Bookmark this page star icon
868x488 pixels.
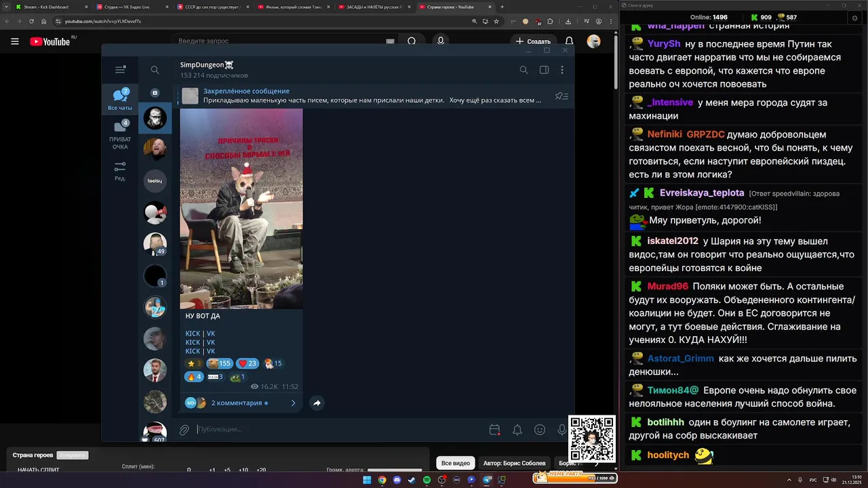click(496, 21)
